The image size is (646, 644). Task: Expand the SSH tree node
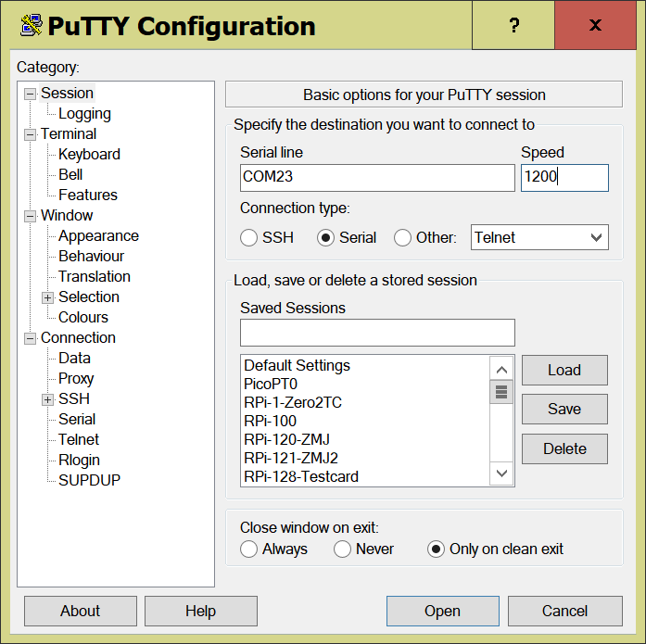coord(47,399)
